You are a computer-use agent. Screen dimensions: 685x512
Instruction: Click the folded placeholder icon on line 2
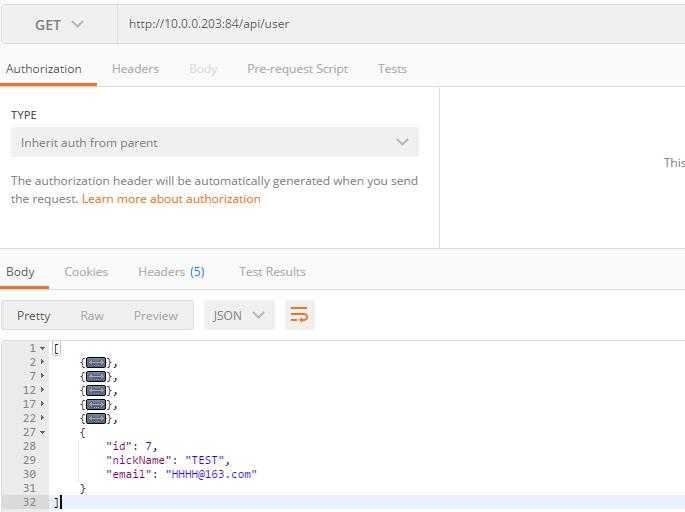click(96, 363)
